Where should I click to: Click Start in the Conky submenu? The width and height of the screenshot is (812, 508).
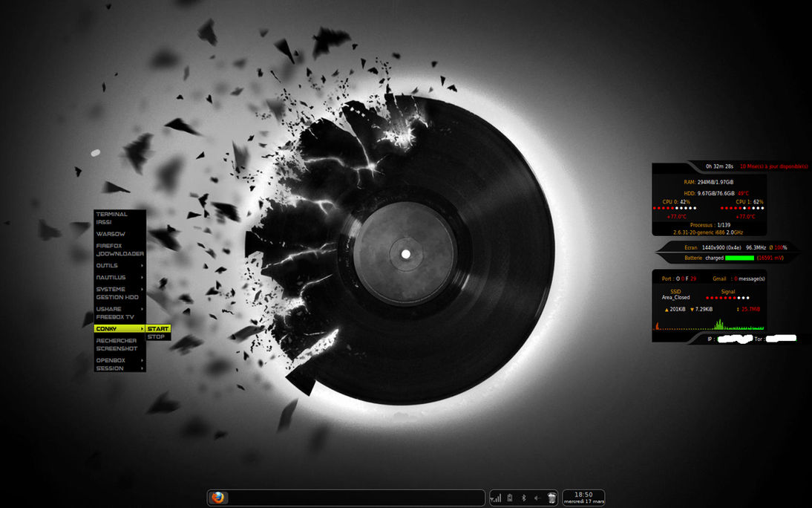158,329
